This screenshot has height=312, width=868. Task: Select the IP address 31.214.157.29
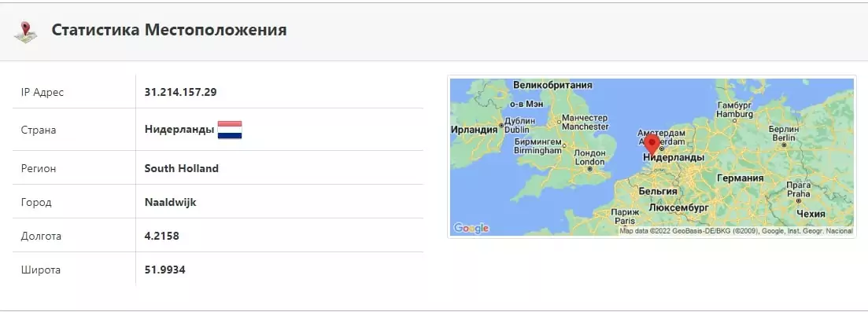[x=180, y=92]
